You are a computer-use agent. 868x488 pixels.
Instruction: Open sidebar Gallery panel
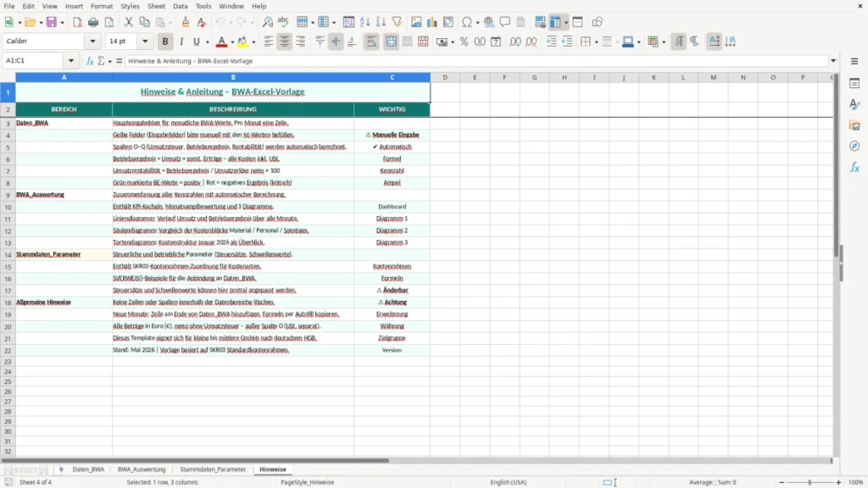tap(854, 125)
